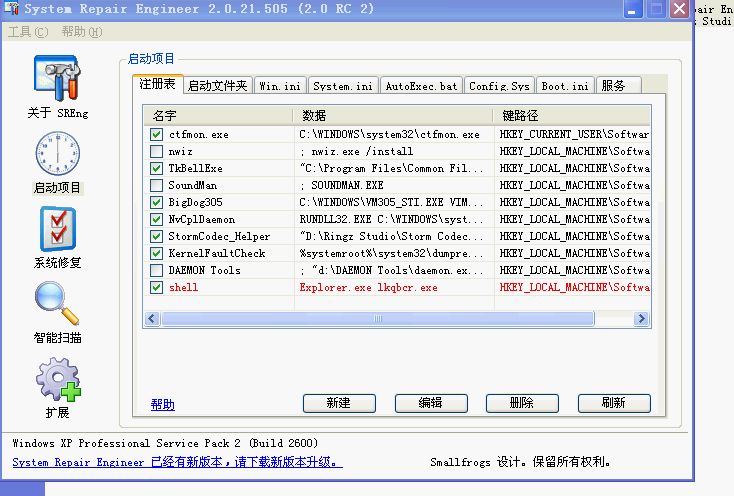Viewport: 734px width, 496px height.
Task: Open the 关于 SREng hammer icon
Action: pos(57,78)
